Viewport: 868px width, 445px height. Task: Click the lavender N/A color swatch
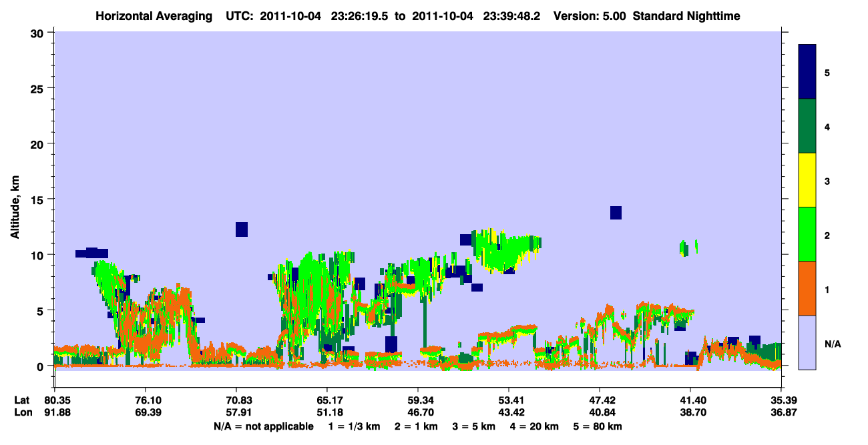[807, 342]
